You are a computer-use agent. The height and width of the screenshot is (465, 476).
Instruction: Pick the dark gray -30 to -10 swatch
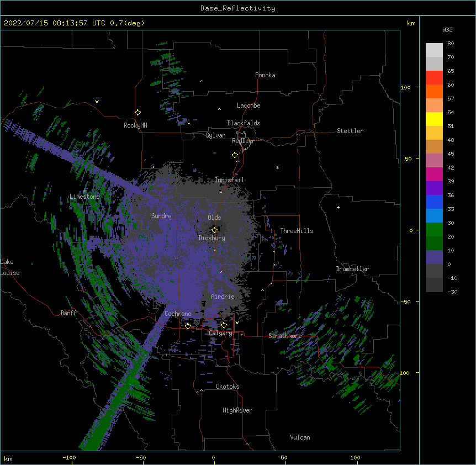(434, 285)
